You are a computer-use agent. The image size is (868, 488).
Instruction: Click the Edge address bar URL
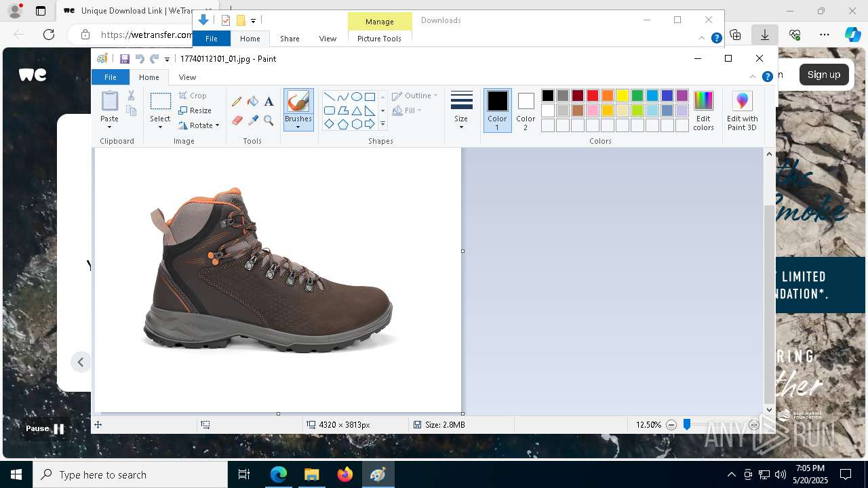(x=146, y=35)
